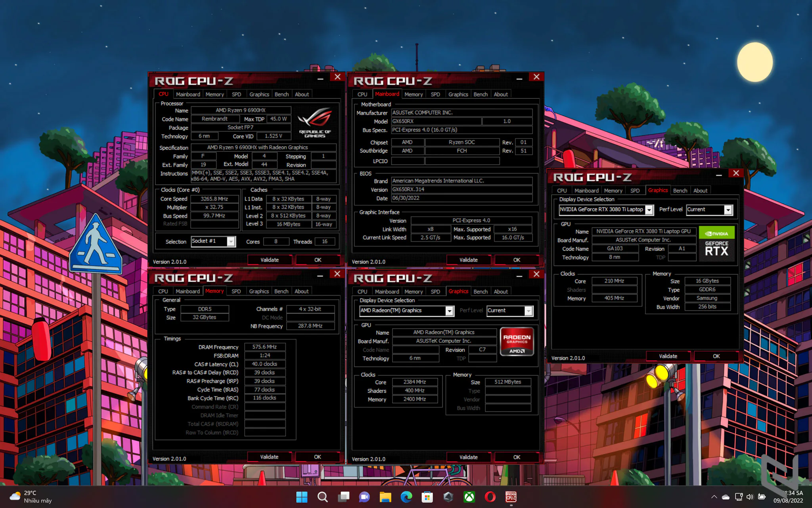Screen dimensions: 812x508
Task: Switch to Mainboard tab in CPU window
Action: (188, 94)
